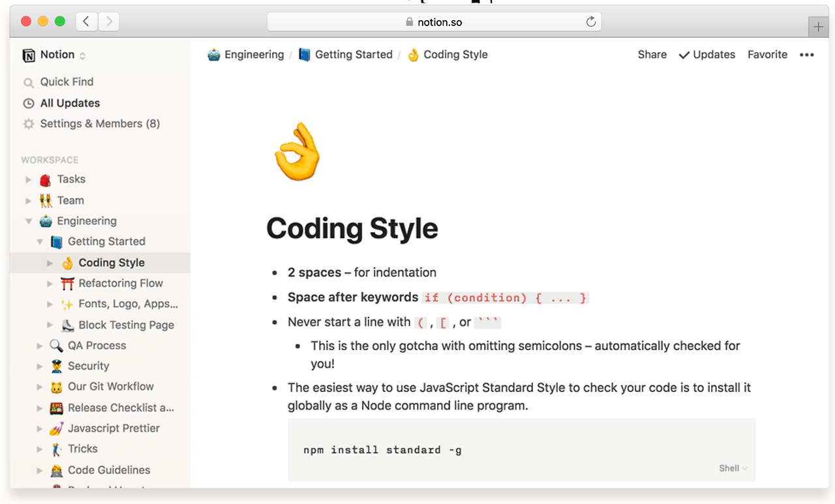Click the Engineering robot icon in sidebar
Screen dimensions: 835x504
pyautogui.click(x=46, y=222)
